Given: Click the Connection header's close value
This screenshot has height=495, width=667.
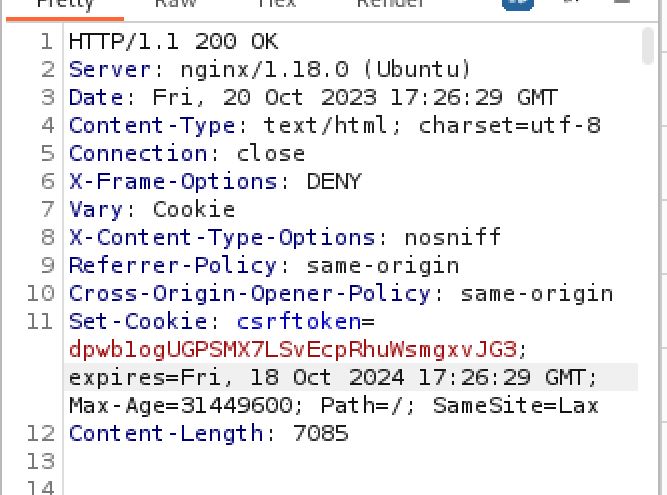Looking at the screenshot, I should (x=270, y=154).
